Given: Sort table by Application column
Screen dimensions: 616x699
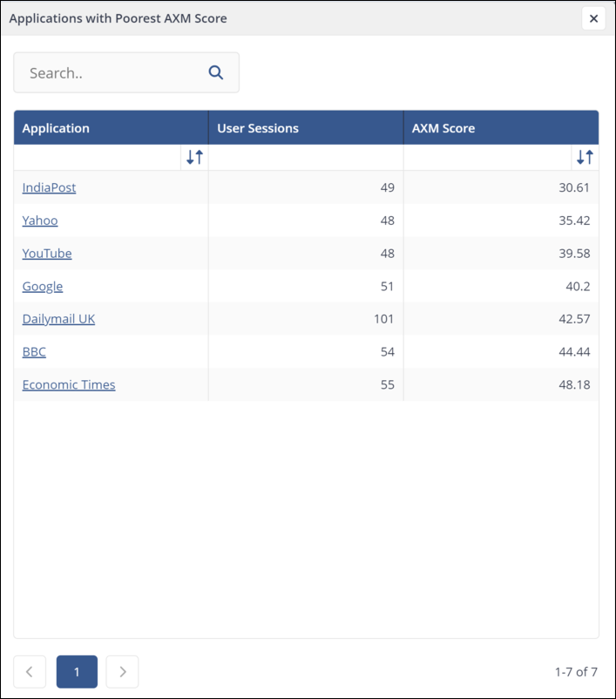Looking at the screenshot, I should click(x=194, y=158).
